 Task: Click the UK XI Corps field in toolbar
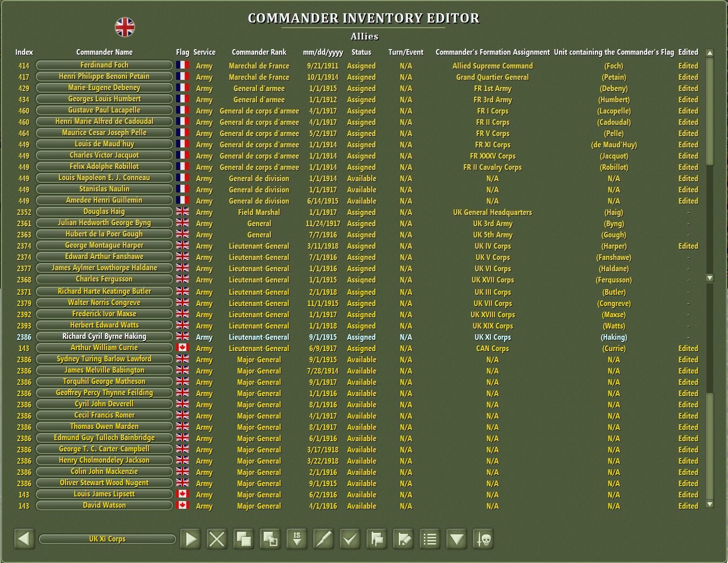point(107,539)
